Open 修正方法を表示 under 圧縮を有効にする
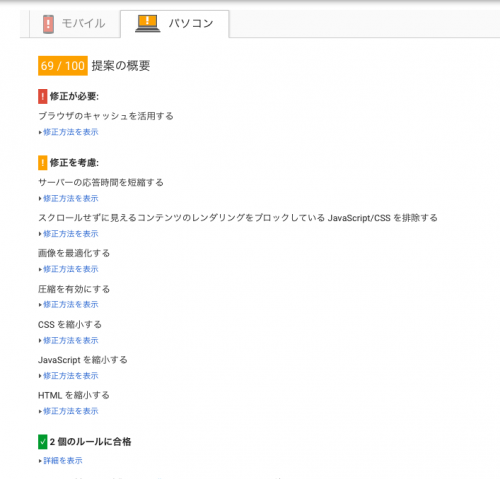 71,305
